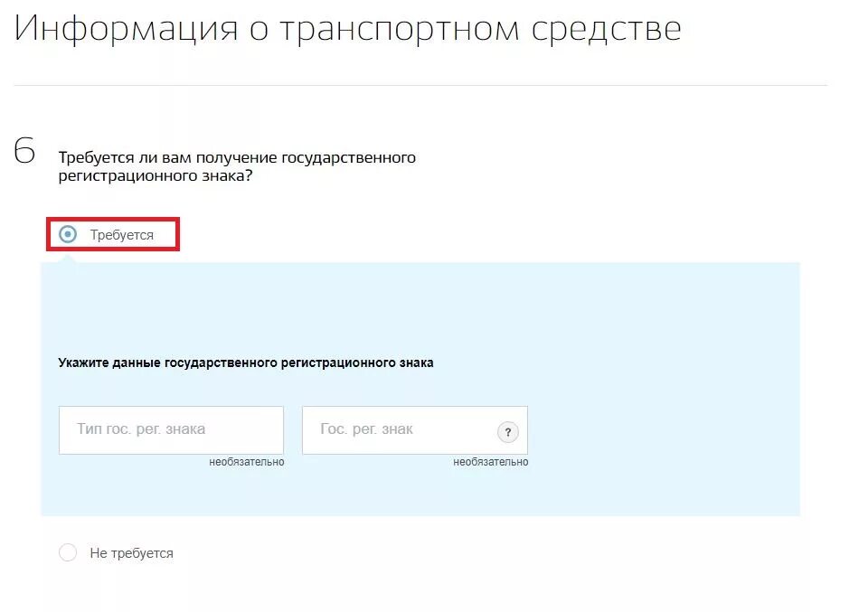This screenshot has height=612, width=868.
Task: Click the "Тип гос. рег. знака" input field
Action: click(x=171, y=430)
